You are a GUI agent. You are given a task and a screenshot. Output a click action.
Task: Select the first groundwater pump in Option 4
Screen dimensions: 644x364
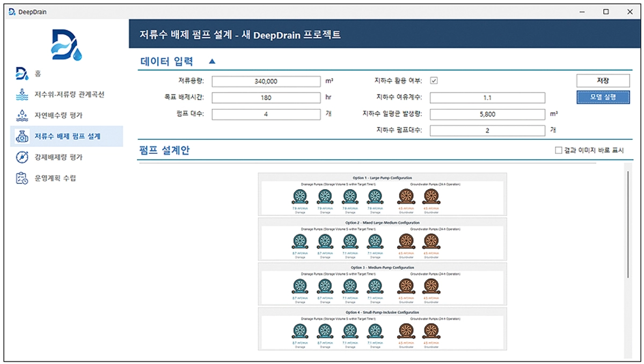point(406,331)
